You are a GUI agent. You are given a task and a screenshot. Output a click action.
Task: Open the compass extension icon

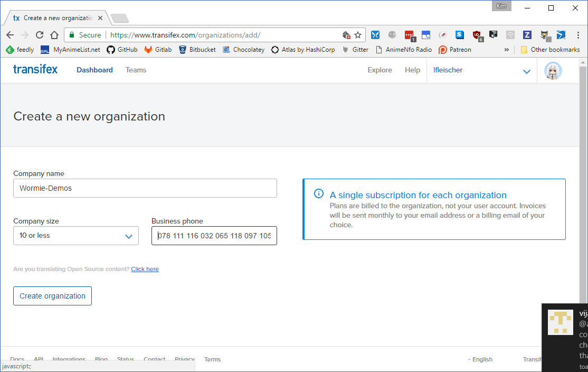coord(442,35)
